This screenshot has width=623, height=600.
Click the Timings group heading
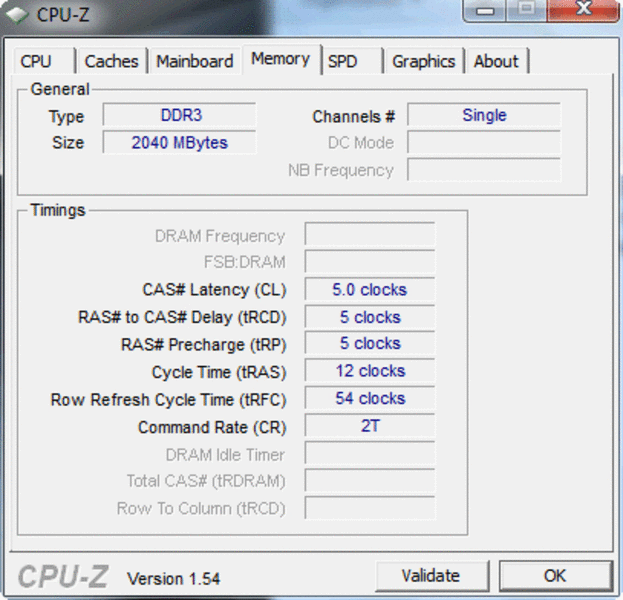tap(58, 210)
